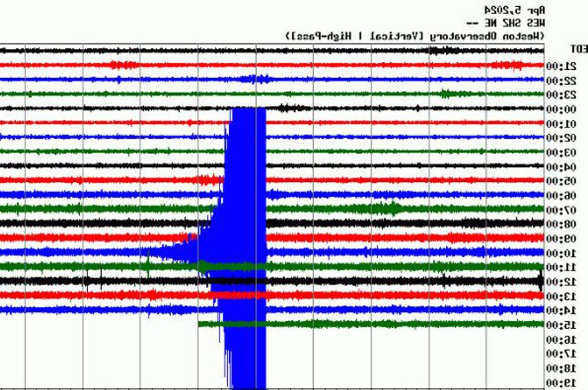This screenshot has width=588, height=390.
Task: Select the 15:00 time label
Action: click(561, 325)
